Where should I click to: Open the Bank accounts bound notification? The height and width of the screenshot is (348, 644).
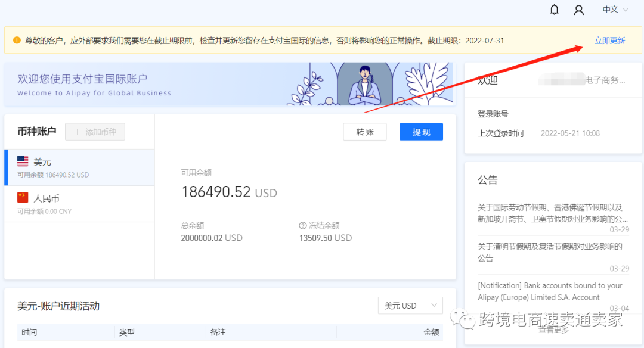click(x=550, y=291)
